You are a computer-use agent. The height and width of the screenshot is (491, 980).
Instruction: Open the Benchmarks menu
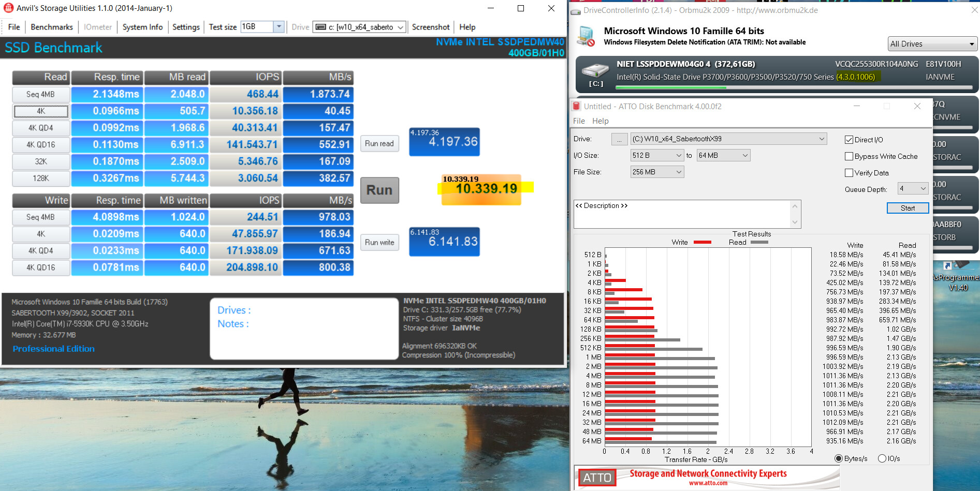coord(52,27)
